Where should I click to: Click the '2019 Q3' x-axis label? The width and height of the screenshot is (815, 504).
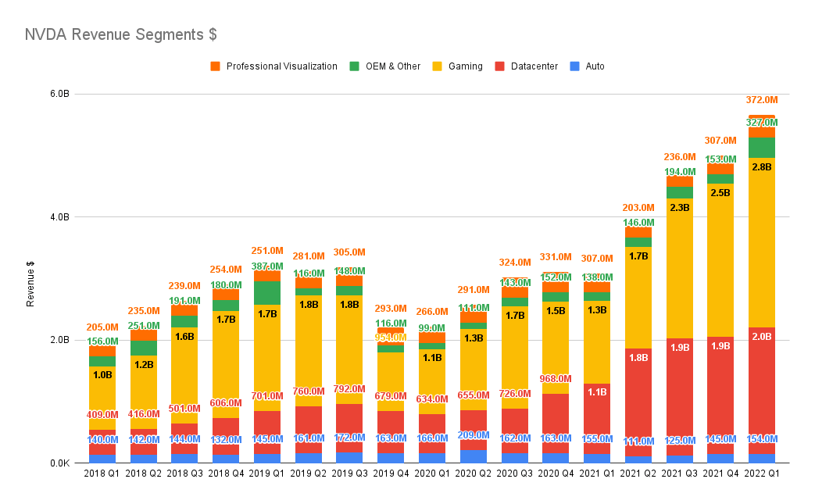pos(350,474)
